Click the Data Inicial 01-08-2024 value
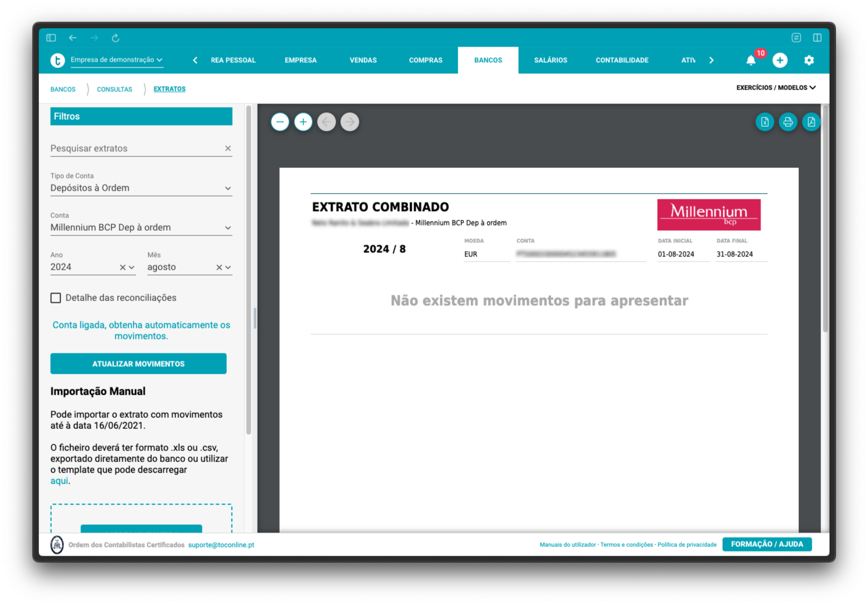The width and height of the screenshot is (868, 605). (676, 255)
